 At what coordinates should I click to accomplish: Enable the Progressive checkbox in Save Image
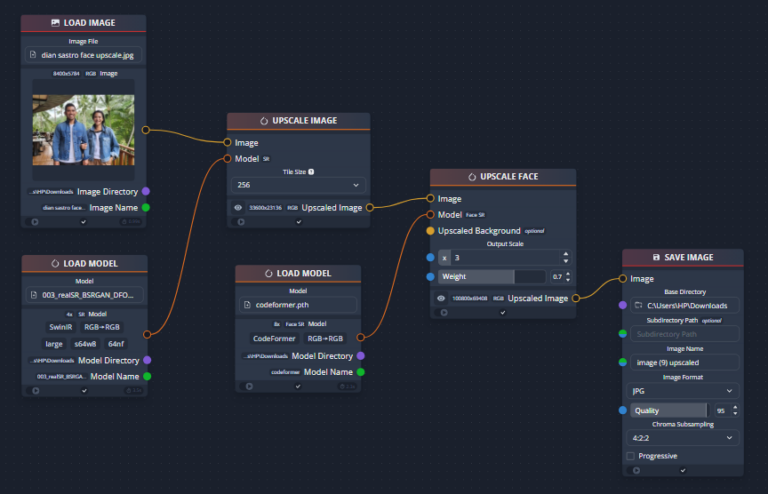631,456
